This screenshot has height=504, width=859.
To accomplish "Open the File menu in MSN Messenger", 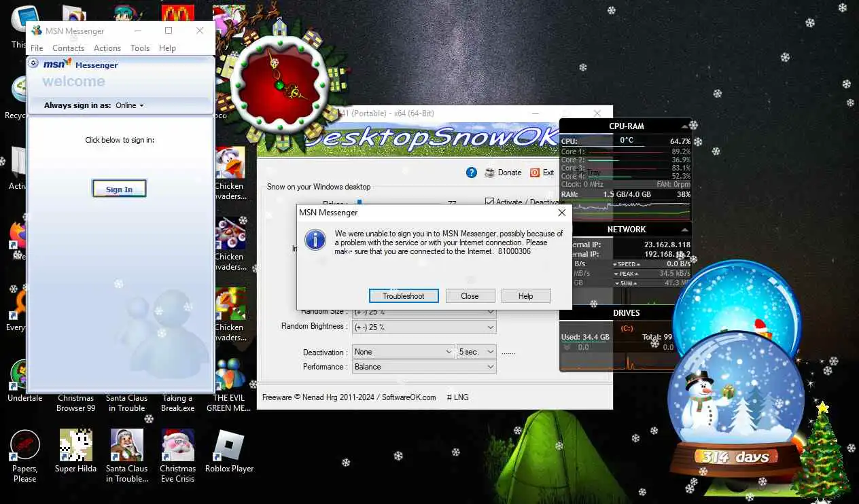I will click(37, 48).
